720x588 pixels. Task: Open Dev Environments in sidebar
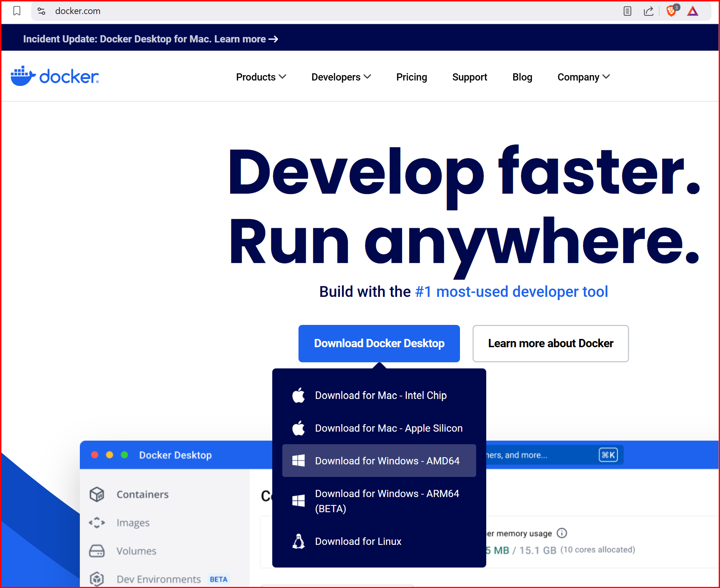click(x=159, y=579)
